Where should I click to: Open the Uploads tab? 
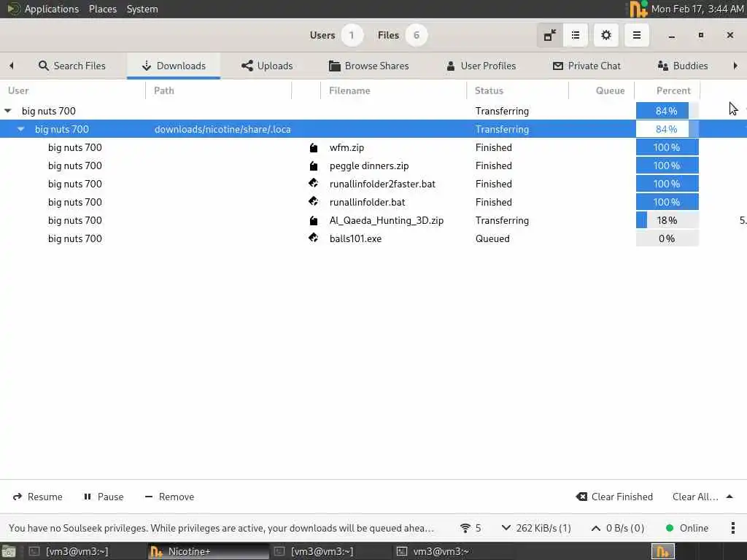[x=267, y=66]
